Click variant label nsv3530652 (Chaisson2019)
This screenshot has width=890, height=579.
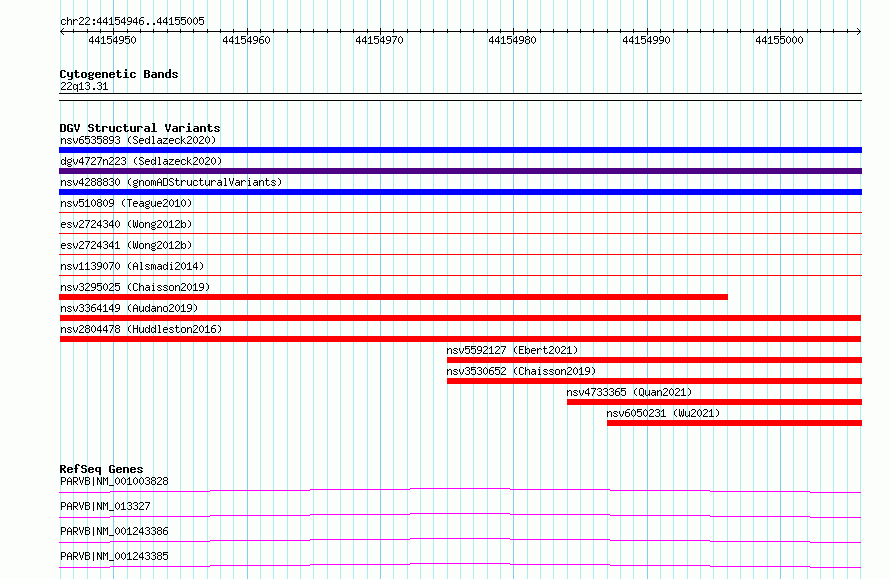(521, 371)
